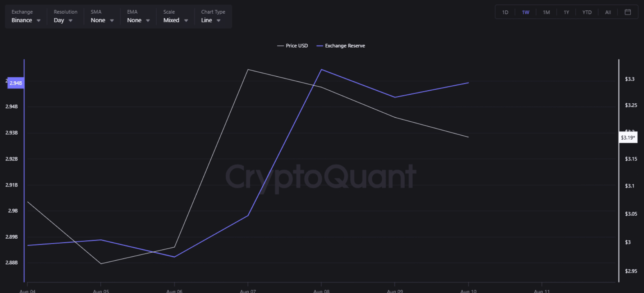Viewport: 644px width, 293px height.
Task: Click the Scale dropdown chevron
Action: point(186,21)
